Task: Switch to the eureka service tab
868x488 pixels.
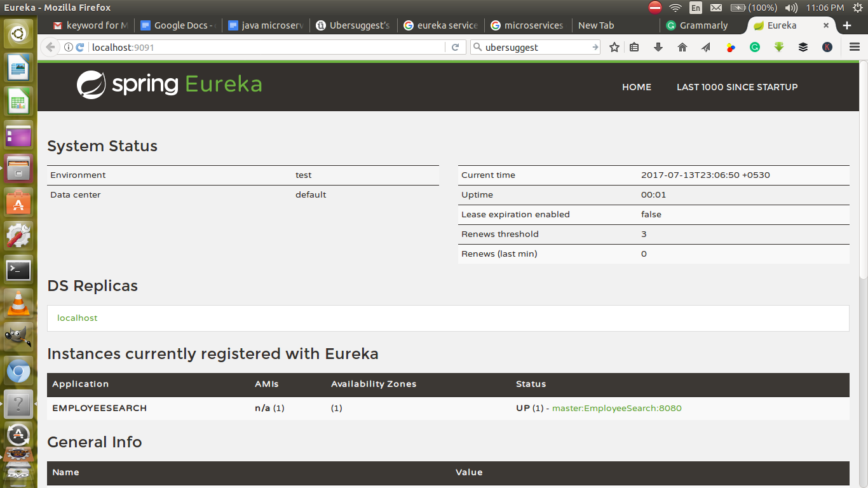Action: [x=441, y=25]
